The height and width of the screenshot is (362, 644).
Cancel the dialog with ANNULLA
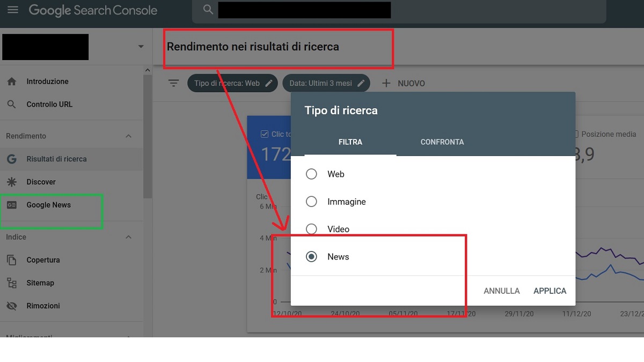click(502, 291)
